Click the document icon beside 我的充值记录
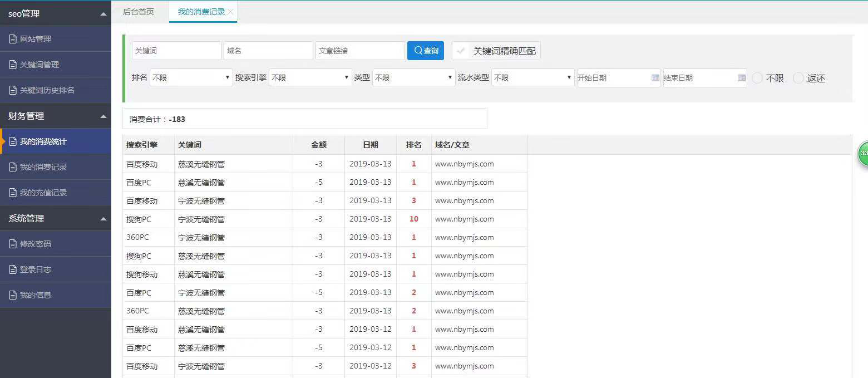Viewport: 868px width, 378px height. tap(13, 193)
